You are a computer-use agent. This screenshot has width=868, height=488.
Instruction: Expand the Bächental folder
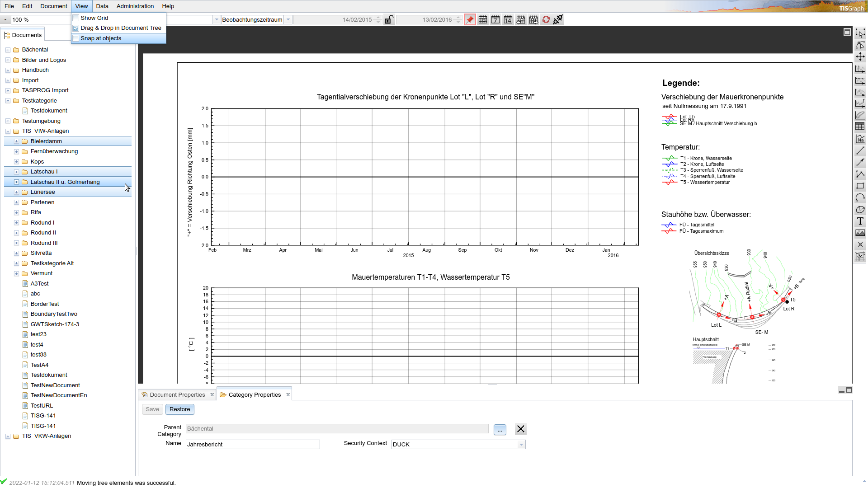point(8,50)
